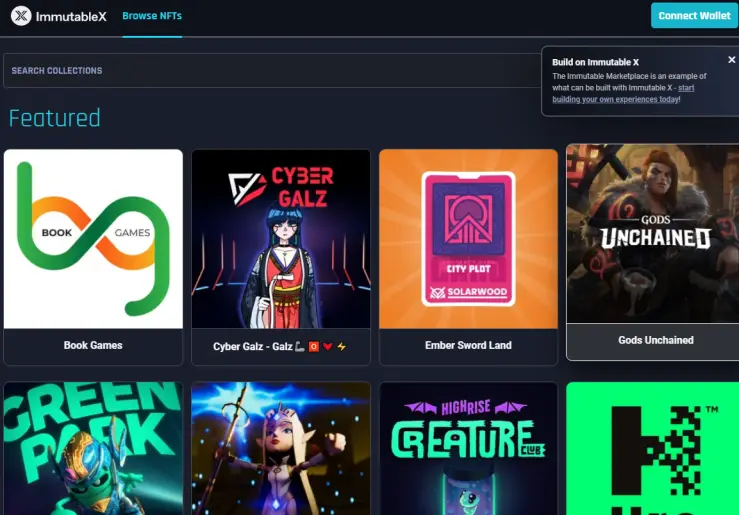739x515 pixels.
Task: Click the Cyber Galz - Galz title
Action: [x=280, y=347]
